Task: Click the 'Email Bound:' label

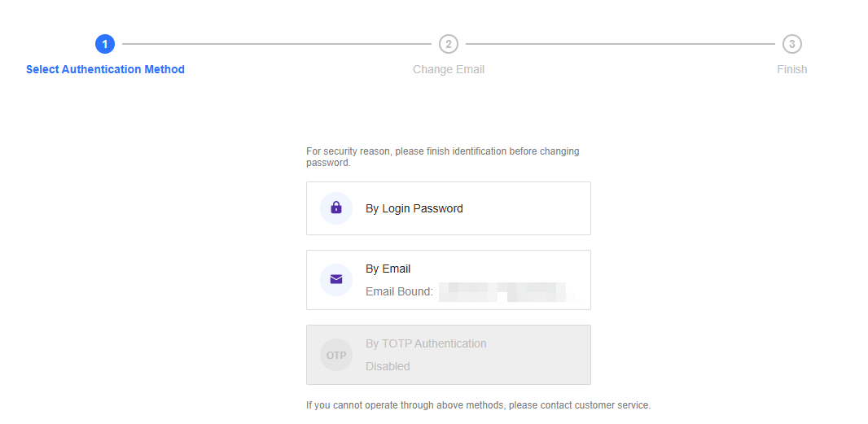Action: (400, 291)
